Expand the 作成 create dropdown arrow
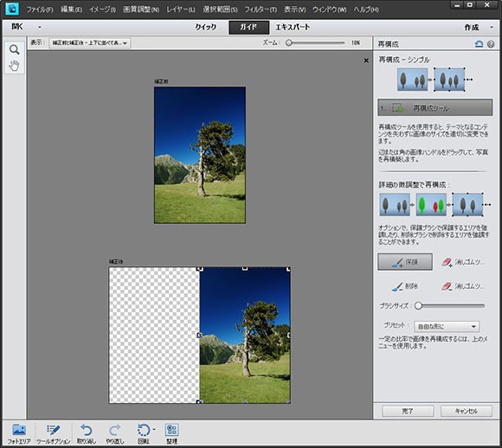The height and width of the screenshot is (448, 502). point(492,27)
